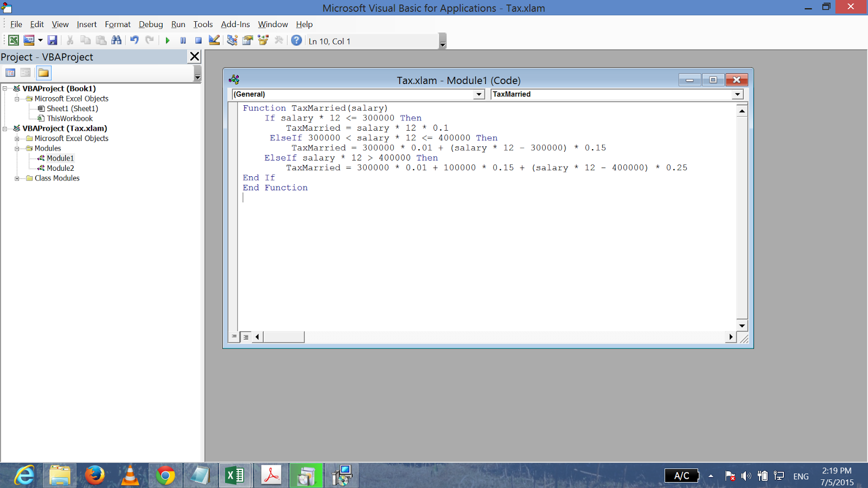
Task: Click the code window's scroll right arrow
Action: pyautogui.click(x=731, y=337)
